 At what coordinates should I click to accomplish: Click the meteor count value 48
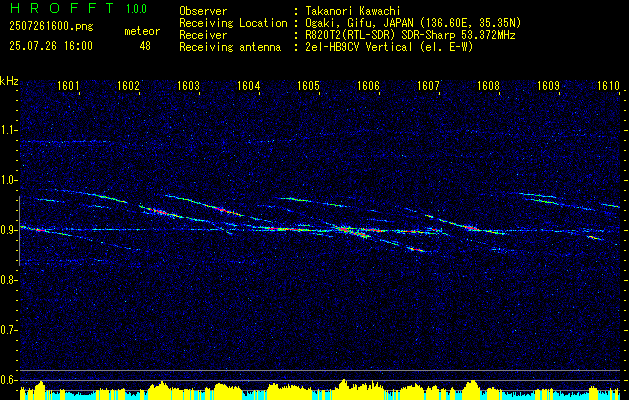coord(145,46)
